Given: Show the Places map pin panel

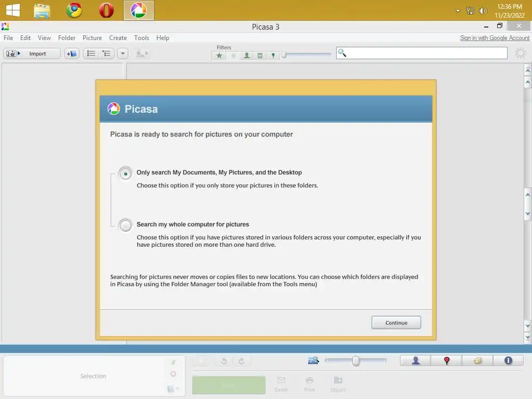Looking at the screenshot, I should click(x=446, y=361).
